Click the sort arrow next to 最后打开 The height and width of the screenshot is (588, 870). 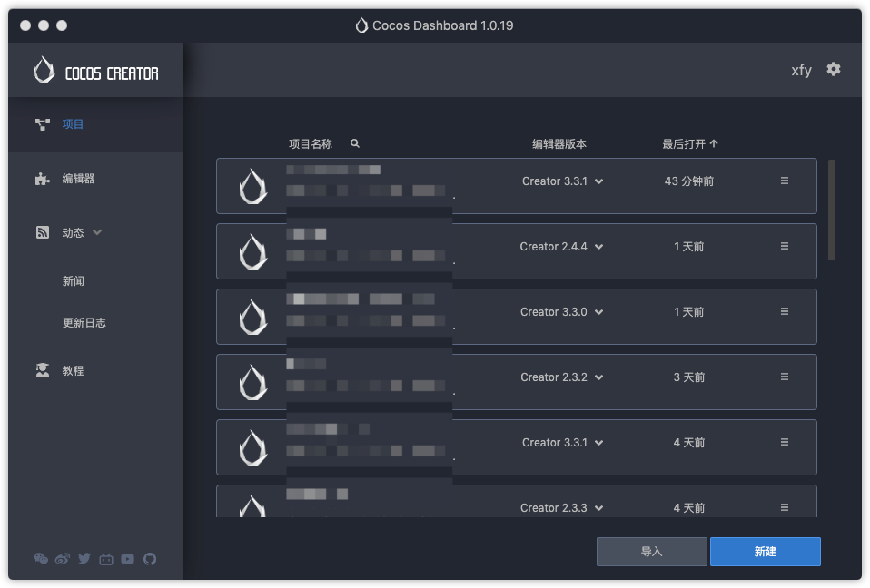click(x=714, y=143)
